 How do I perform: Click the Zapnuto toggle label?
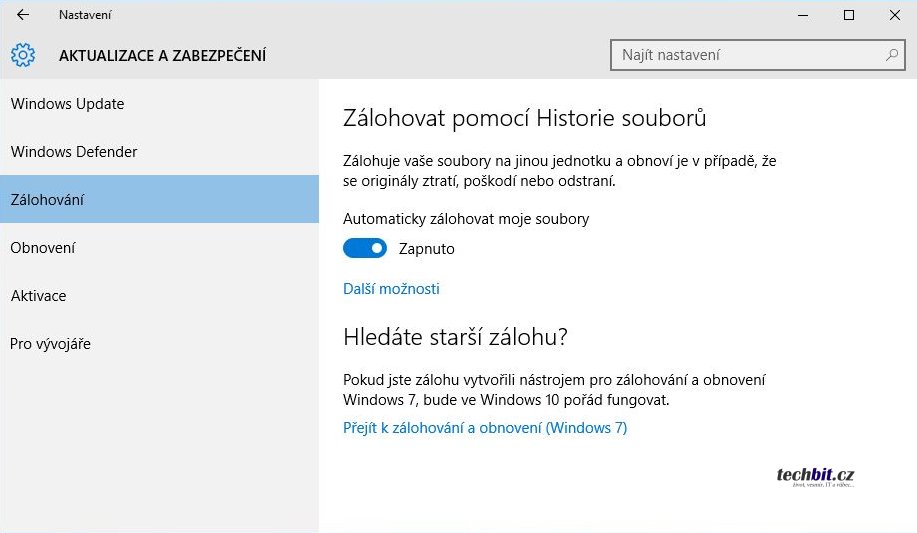coord(427,249)
